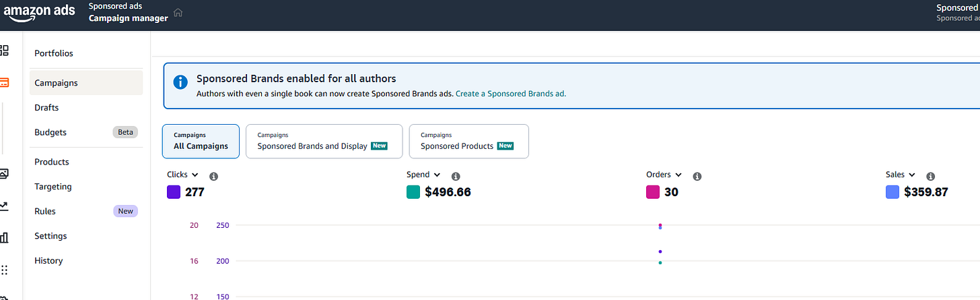
Task: Click the Amazon Ads logo
Action: pos(39,14)
